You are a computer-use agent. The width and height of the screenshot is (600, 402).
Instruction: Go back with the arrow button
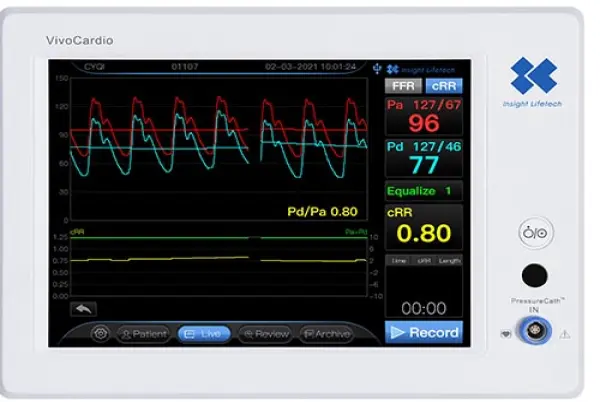[84, 309]
